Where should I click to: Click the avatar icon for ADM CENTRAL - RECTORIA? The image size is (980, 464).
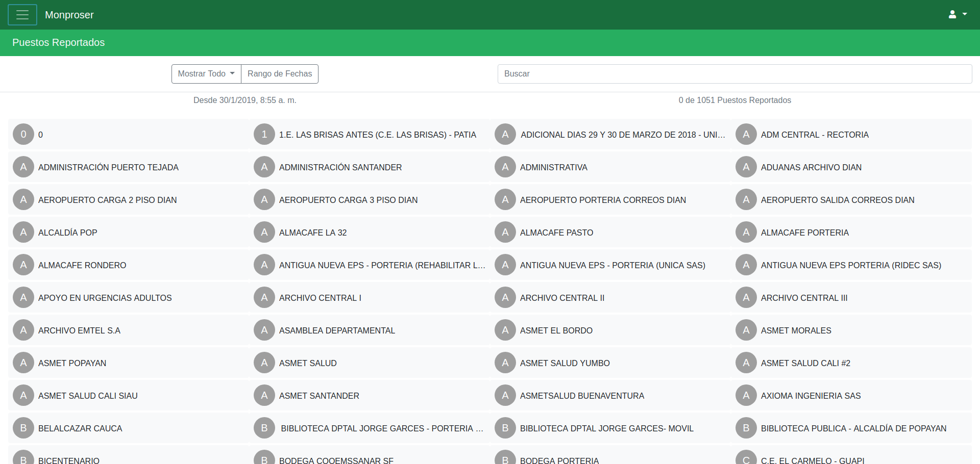point(746,135)
